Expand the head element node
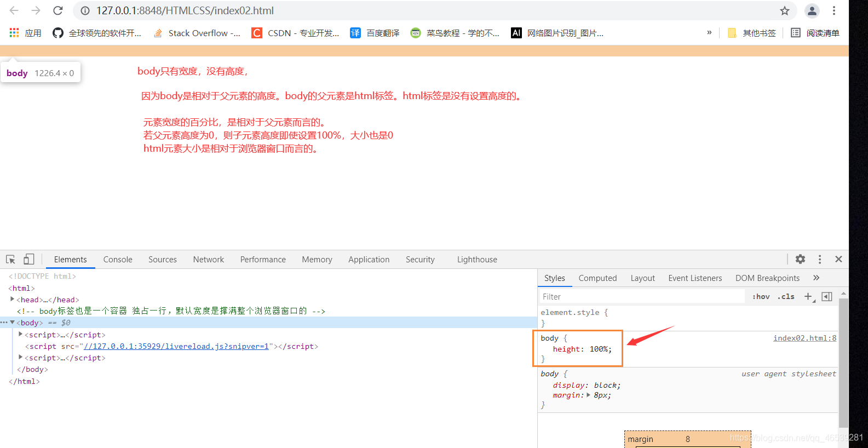The height and width of the screenshot is (448, 868). point(12,299)
